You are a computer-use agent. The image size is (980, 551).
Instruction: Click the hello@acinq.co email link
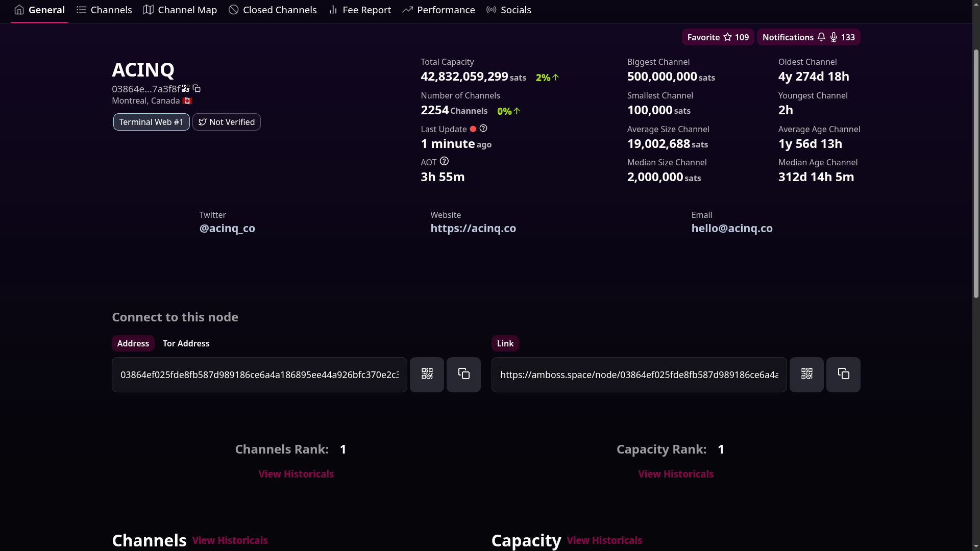(732, 229)
